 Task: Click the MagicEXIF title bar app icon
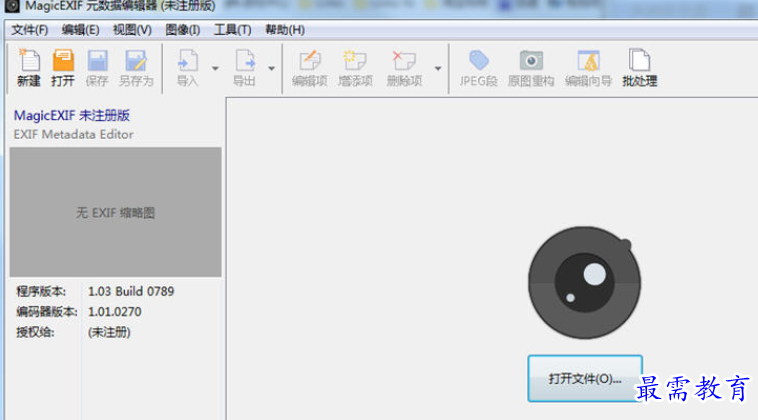click(12, 6)
